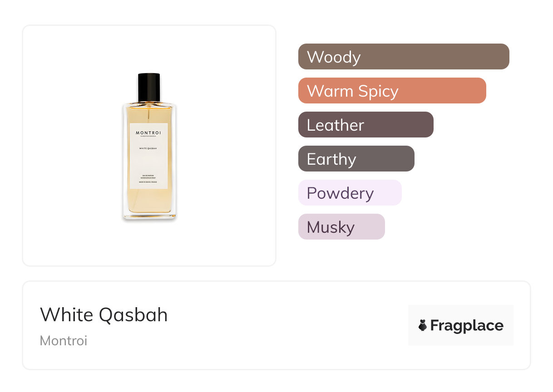Choose the Leather accord bar
The height and width of the screenshot is (392, 553).
point(365,125)
